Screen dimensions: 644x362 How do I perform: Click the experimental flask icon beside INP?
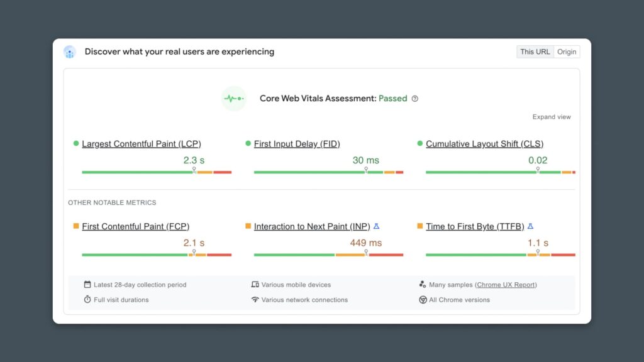coord(376,226)
